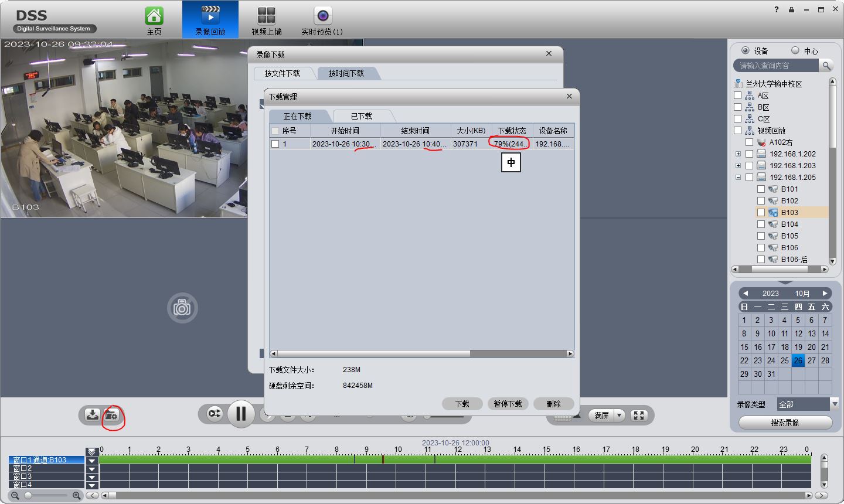The height and width of the screenshot is (504, 844).
Task: Click the double-chevron collapse icon above timeline rows
Action: (x=91, y=452)
